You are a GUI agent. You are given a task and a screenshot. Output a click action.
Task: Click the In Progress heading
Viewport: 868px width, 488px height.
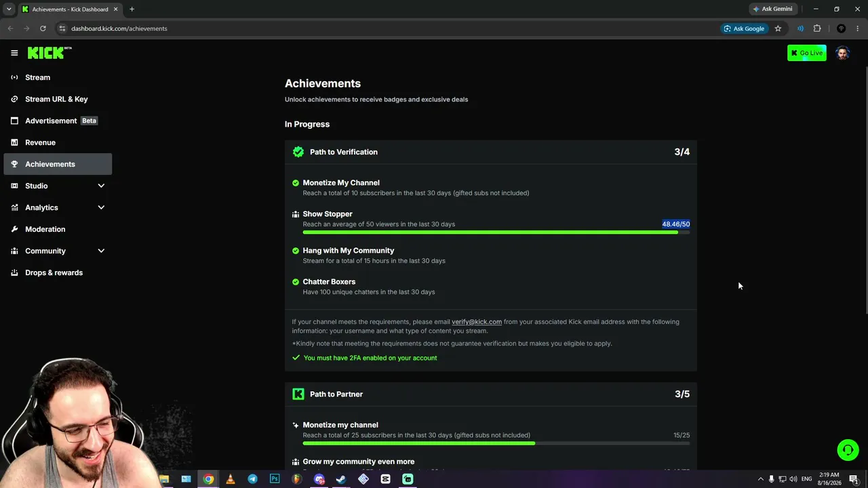307,124
